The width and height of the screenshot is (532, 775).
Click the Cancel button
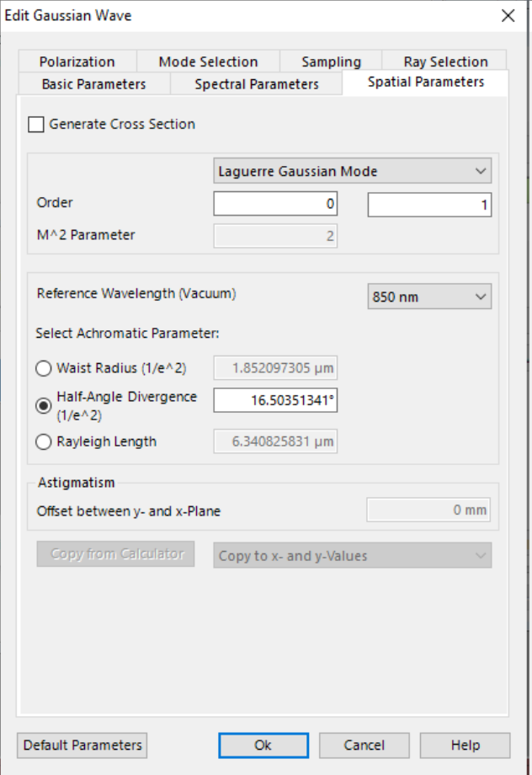pos(364,746)
